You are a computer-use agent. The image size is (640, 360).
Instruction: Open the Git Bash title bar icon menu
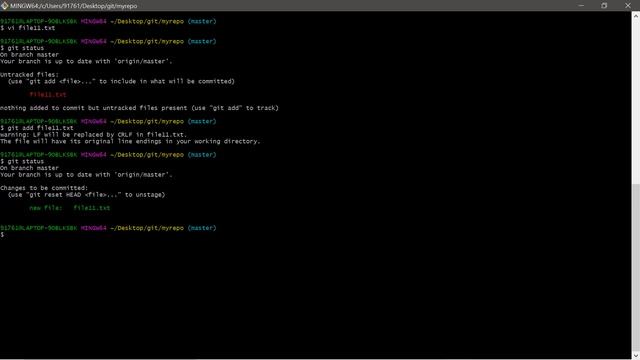pyautogui.click(x=4, y=6)
